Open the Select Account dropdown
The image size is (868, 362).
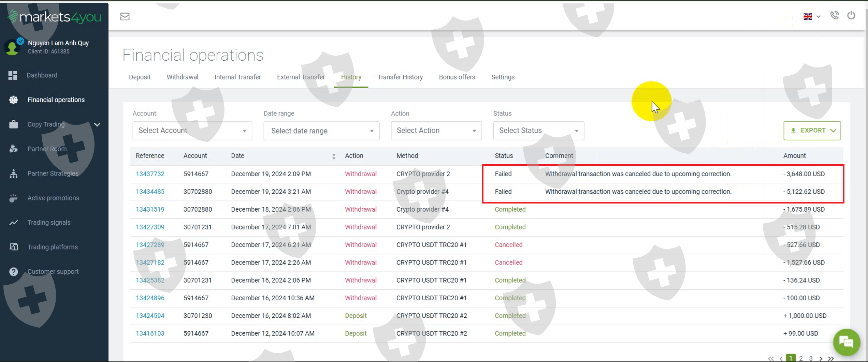(192, 131)
